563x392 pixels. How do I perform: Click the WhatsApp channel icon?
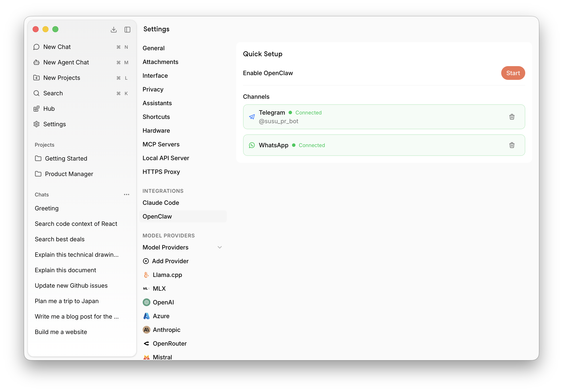click(x=252, y=145)
